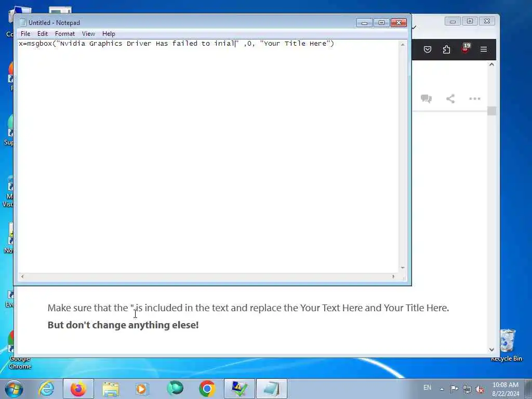The width and height of the screenshot is (532, 399).
Task: Click the muted volume tray icon
Action: click(x=480, y=390)
